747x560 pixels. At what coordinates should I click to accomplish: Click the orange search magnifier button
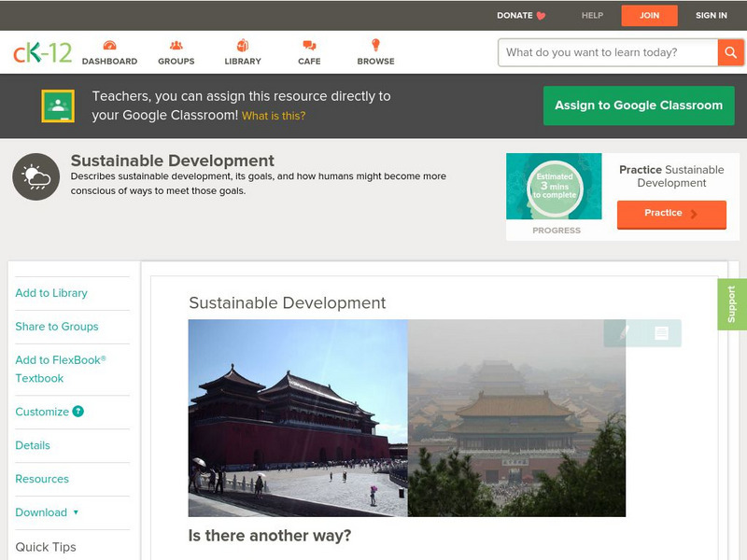[x=730, y=52]
